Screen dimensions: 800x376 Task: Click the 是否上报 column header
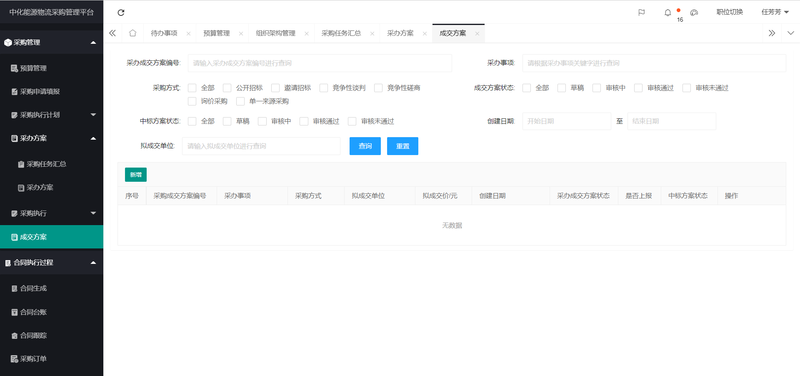(x=639, y=196)
